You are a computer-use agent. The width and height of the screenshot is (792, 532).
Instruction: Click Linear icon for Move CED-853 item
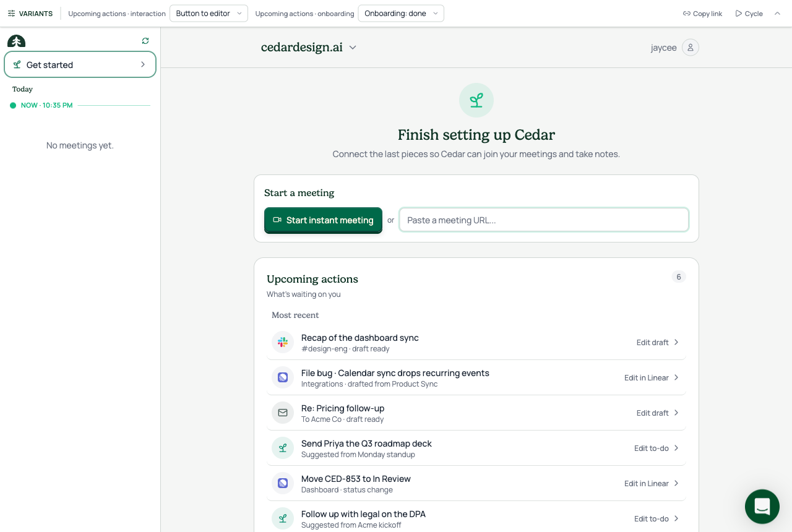[283, 483]
